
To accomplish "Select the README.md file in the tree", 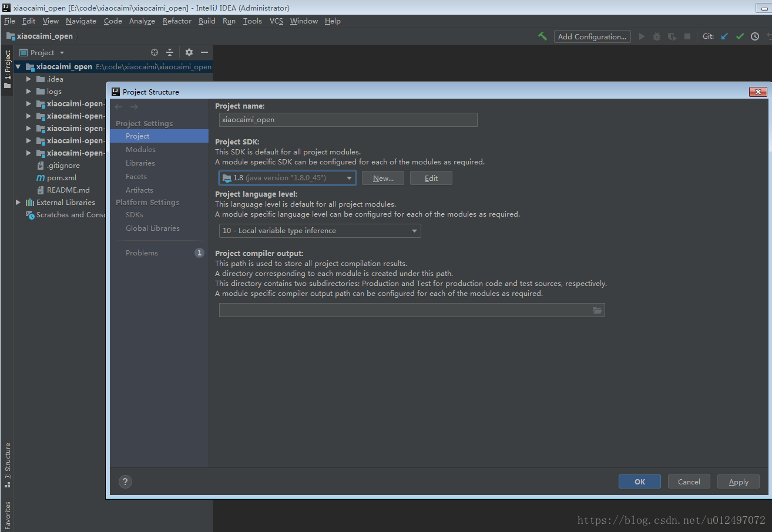I will click(x=68, y=190).
